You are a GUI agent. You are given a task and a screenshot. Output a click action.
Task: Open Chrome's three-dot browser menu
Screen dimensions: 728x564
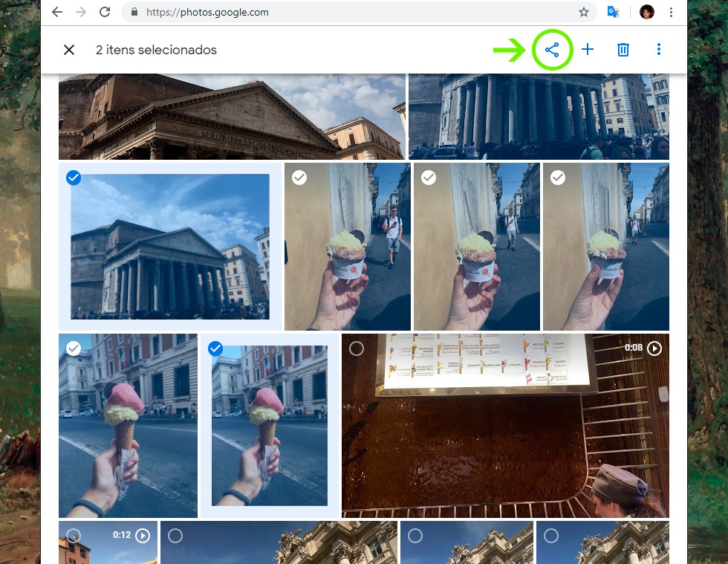point(672,12)
